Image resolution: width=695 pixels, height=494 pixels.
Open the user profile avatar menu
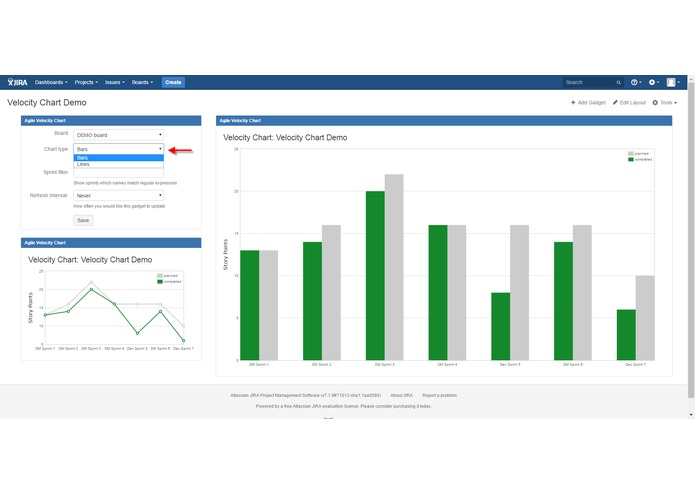click(673, 82)
